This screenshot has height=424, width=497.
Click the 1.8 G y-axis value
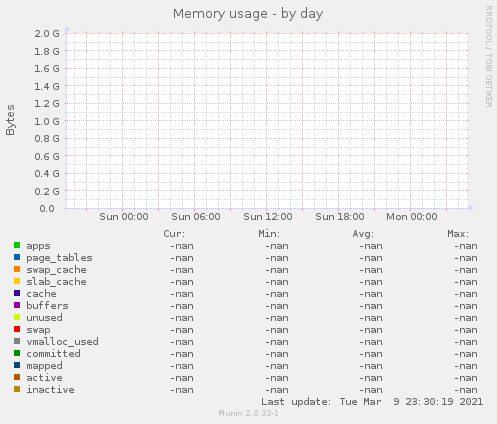coord(47,51)
